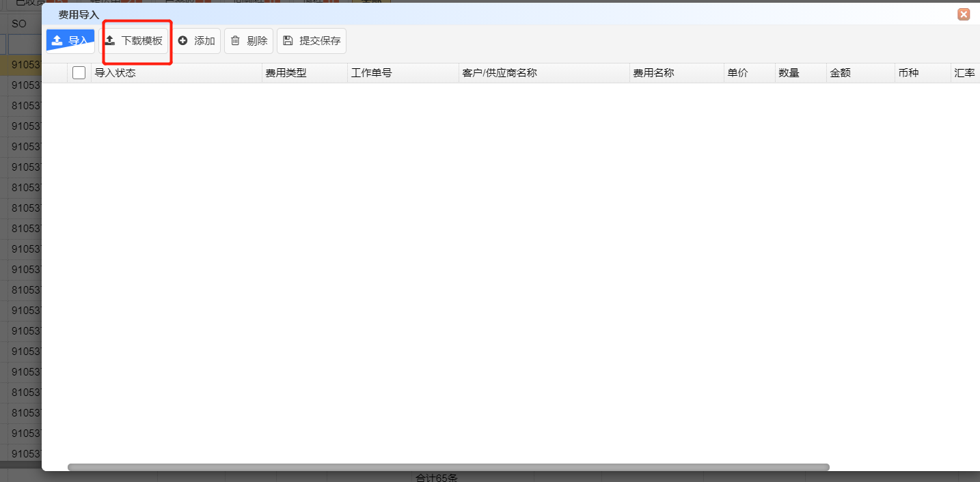The height and width of the screenshot is (482, 980).
Task: Click the 币种 column header
Action: 923,73
